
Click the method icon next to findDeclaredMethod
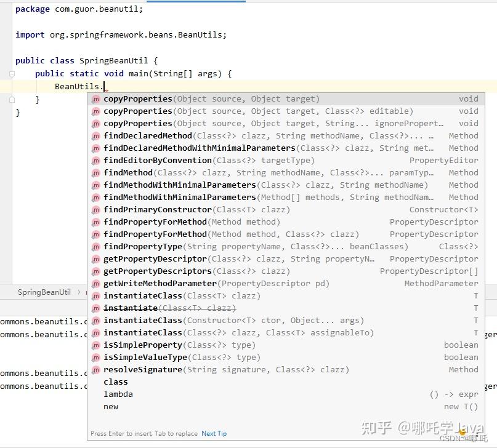96,135
